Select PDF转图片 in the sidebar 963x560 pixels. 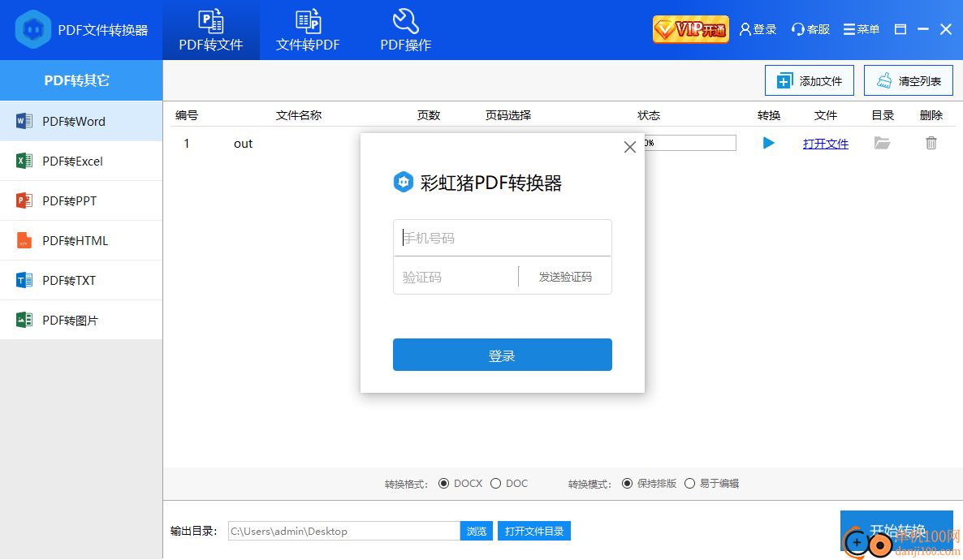point(81,320)
